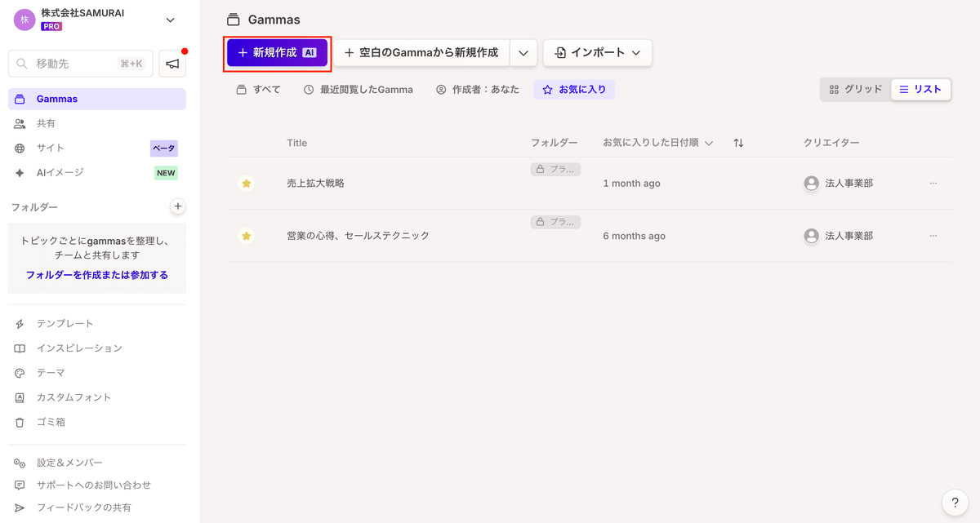Open サイト in the sidebar
This screenshot has height=523, width=980.
97,148
